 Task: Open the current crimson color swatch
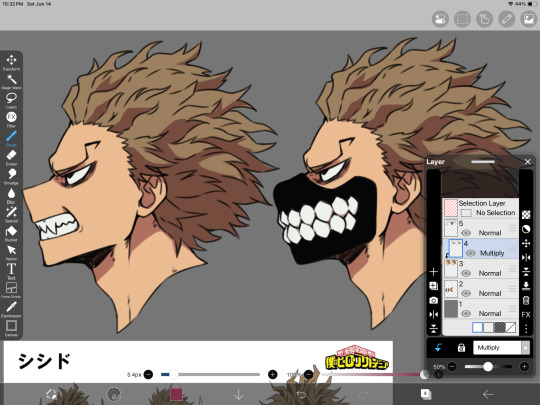pyautogui.click(x=176, y=394)
